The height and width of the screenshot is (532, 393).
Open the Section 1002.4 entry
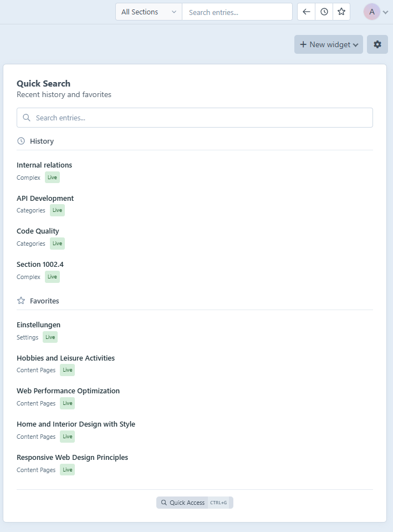tap(40, 265)
